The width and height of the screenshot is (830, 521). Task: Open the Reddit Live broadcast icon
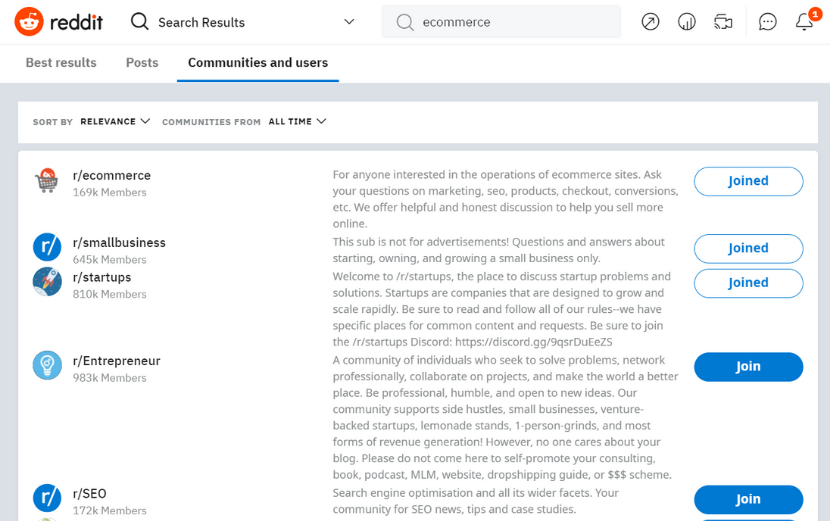[x=723, y=22]
